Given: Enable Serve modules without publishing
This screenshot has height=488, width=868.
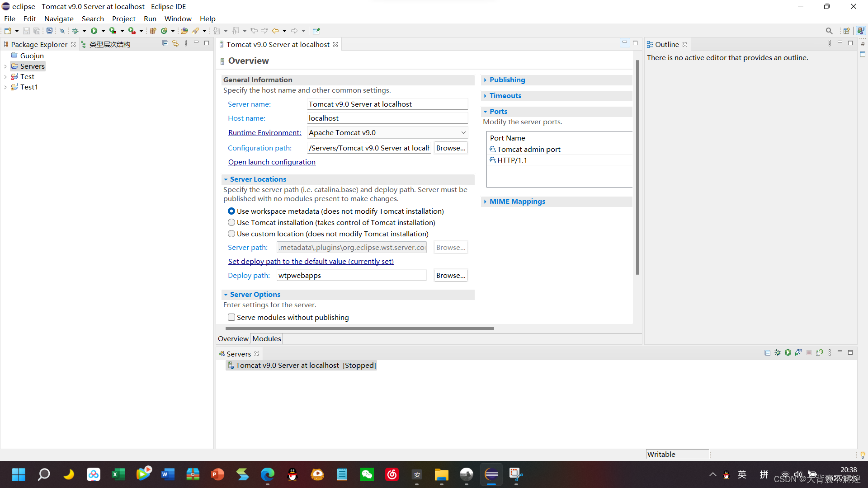Looking at the screenshot, I should (231, 317).
